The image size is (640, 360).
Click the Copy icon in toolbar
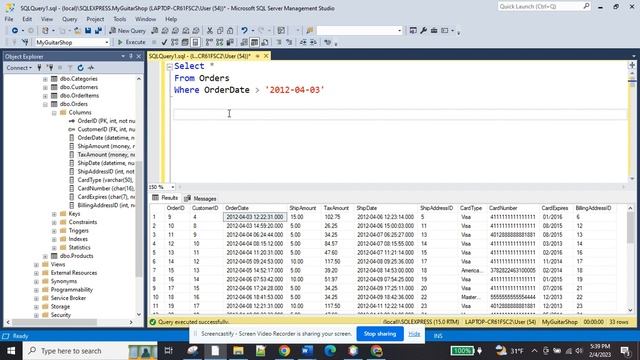[x=220, y=31]
